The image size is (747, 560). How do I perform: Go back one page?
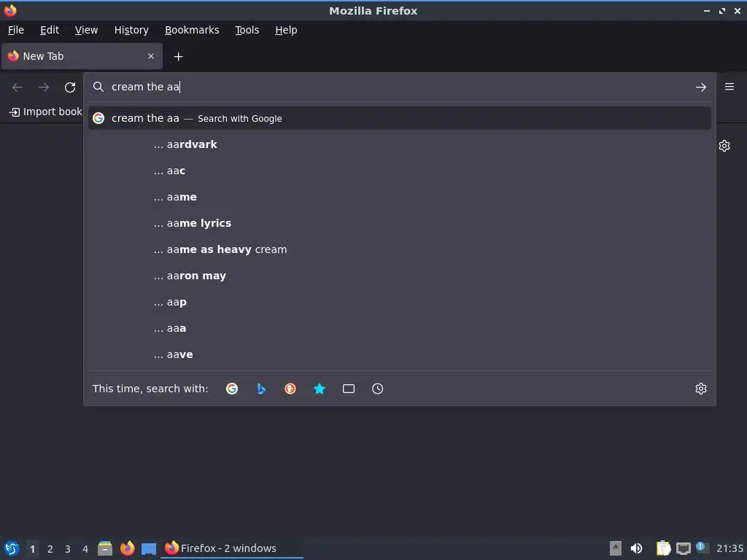coord(18,87)
